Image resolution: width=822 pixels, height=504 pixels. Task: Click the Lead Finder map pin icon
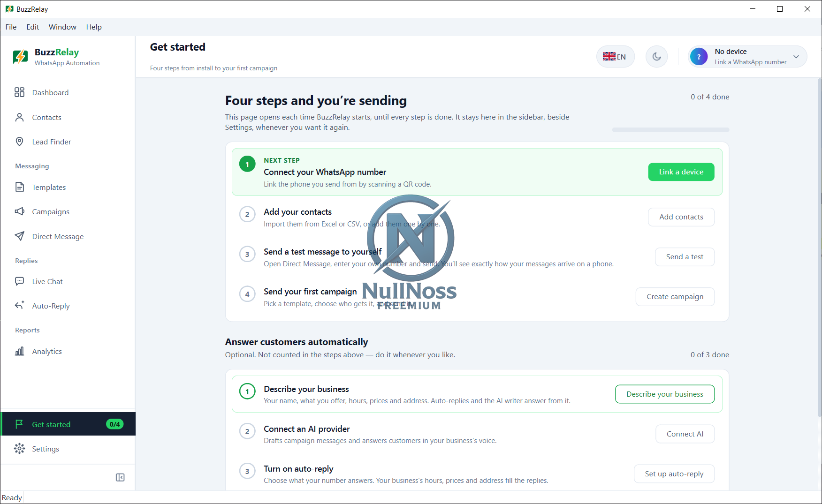tap(19, 142)
